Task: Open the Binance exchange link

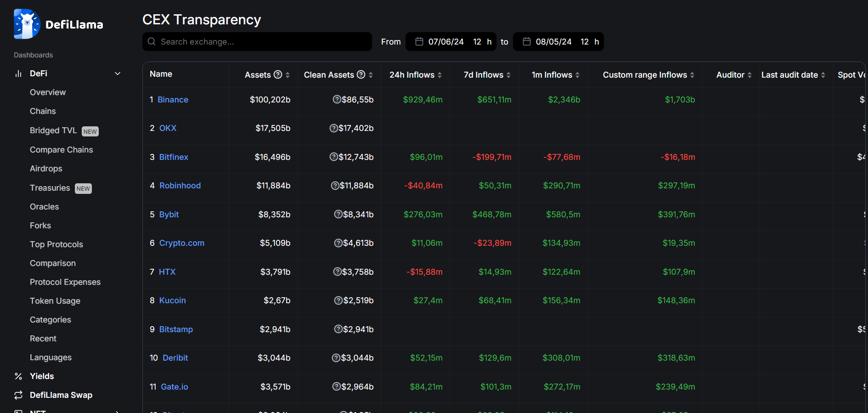Action: [x=173, y=100]
